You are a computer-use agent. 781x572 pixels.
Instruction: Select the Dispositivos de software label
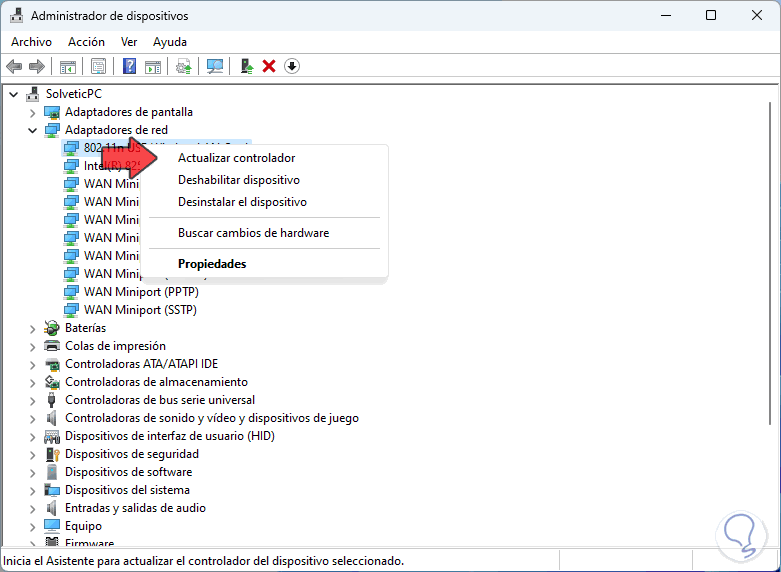(x=129, y=472)
